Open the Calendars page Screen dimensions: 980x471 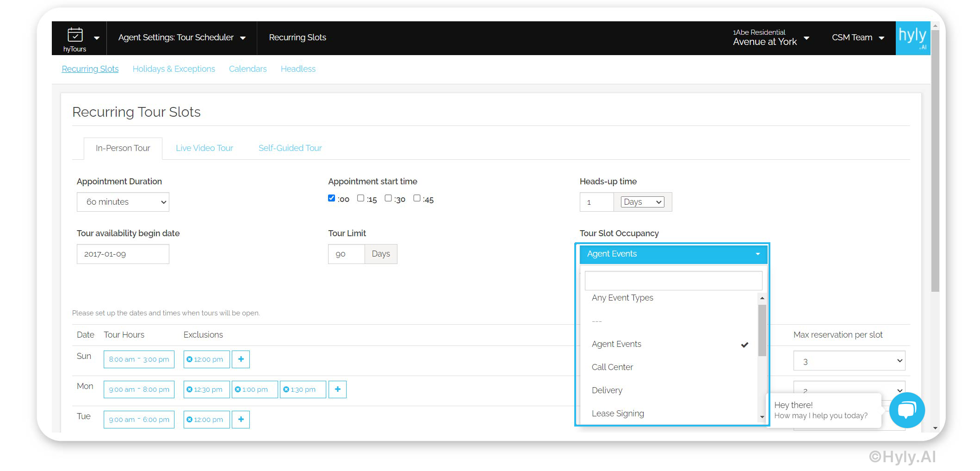pyautogui.click(x=248, y=69)
